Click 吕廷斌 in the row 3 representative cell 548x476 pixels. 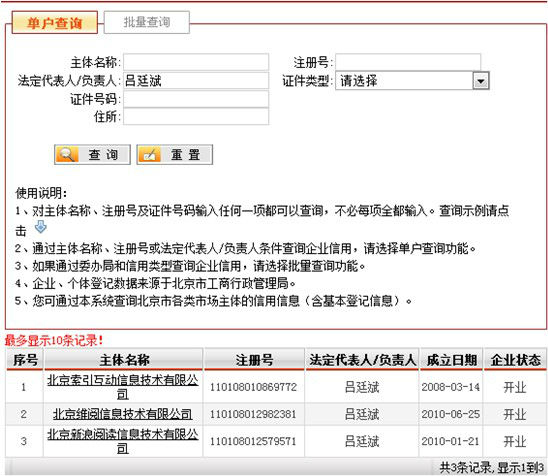point(362,441)
